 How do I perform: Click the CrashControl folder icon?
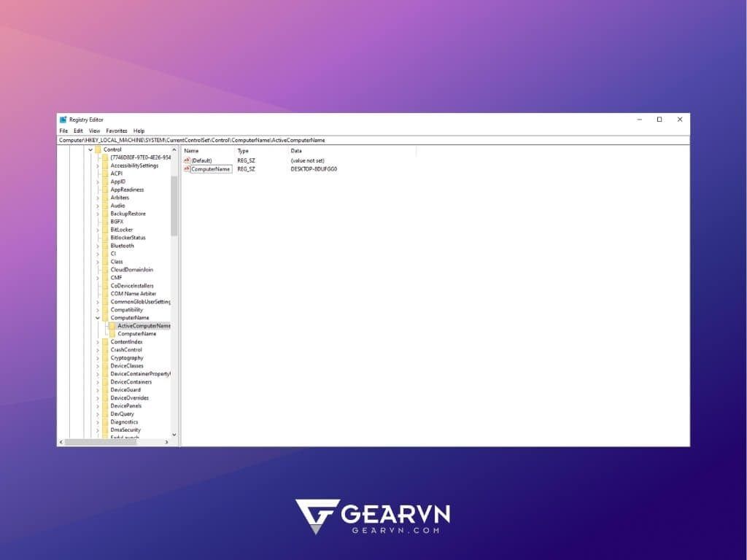107,349
